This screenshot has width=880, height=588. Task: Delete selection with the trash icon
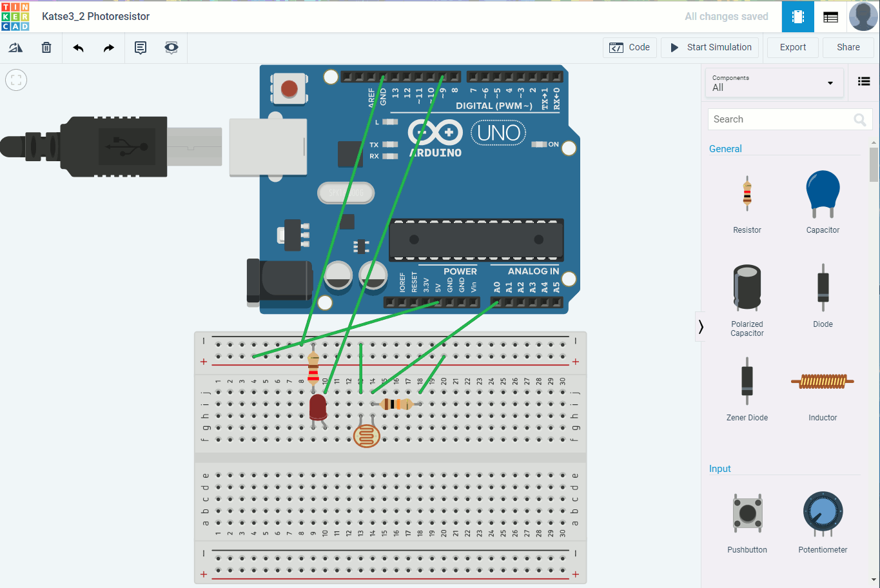coord(46,48)
